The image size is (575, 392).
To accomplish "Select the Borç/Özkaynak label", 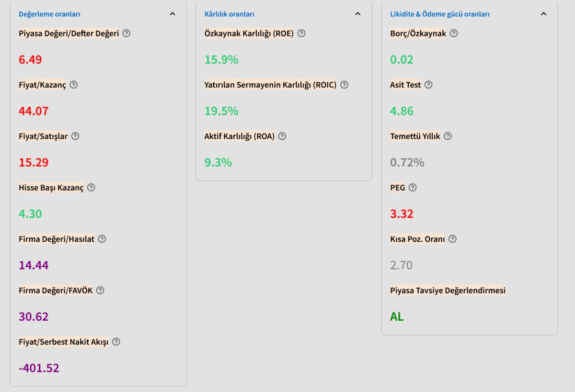I will point(418,34).
